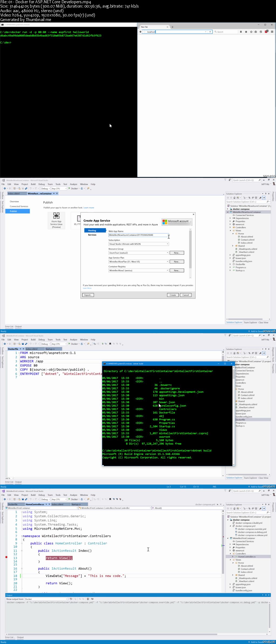Open the Overview page in the publish sidebar
This screenshot has height=644, width=276.
[14, 202]
